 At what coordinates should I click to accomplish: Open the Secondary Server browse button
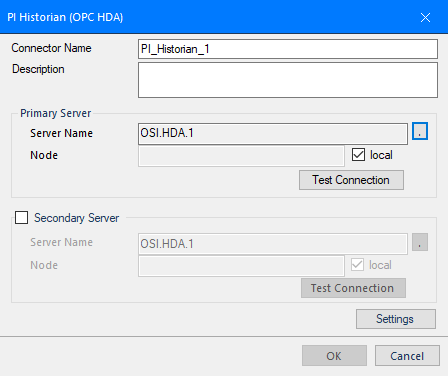point(420,242)
